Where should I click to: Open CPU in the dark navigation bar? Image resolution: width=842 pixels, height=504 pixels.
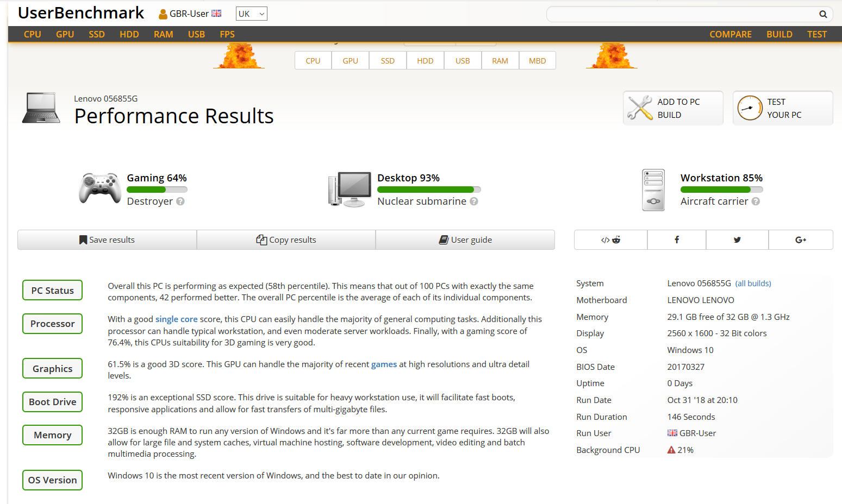33,34
